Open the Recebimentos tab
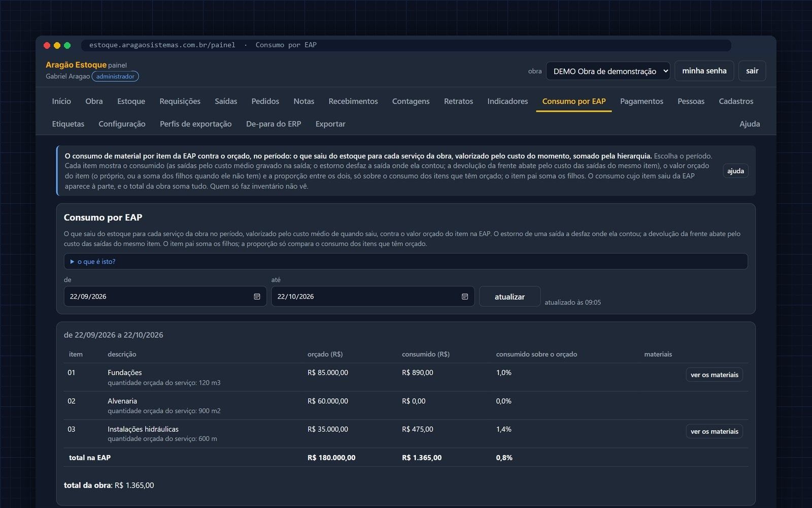812x508 pixels. point(353,101)
